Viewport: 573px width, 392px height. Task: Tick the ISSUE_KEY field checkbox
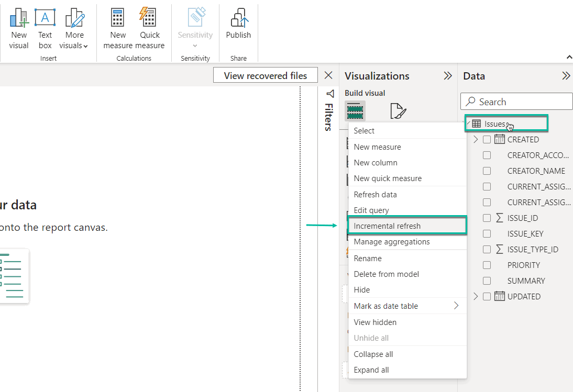pos(487,233)
